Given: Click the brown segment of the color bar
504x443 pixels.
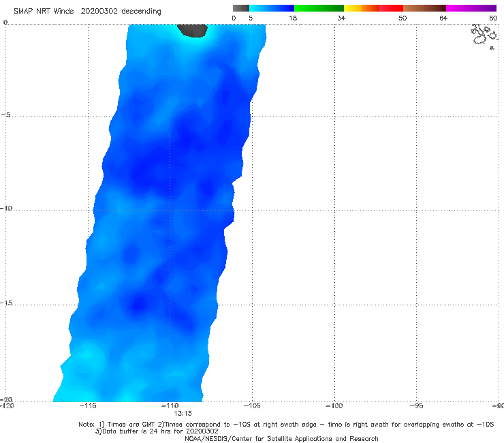Looking at the screenshot, I should (x=424, y=8).
